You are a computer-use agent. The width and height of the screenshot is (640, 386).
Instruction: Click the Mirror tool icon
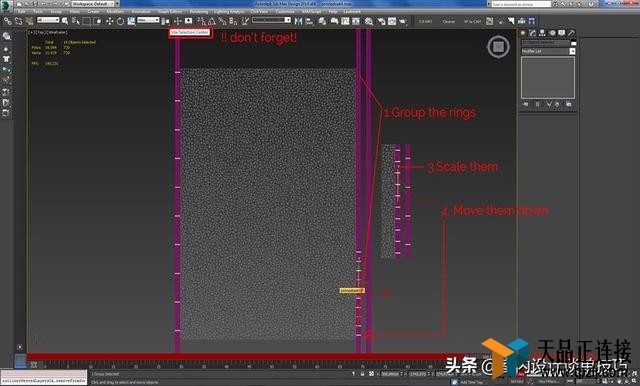click(x=298, y=21)
